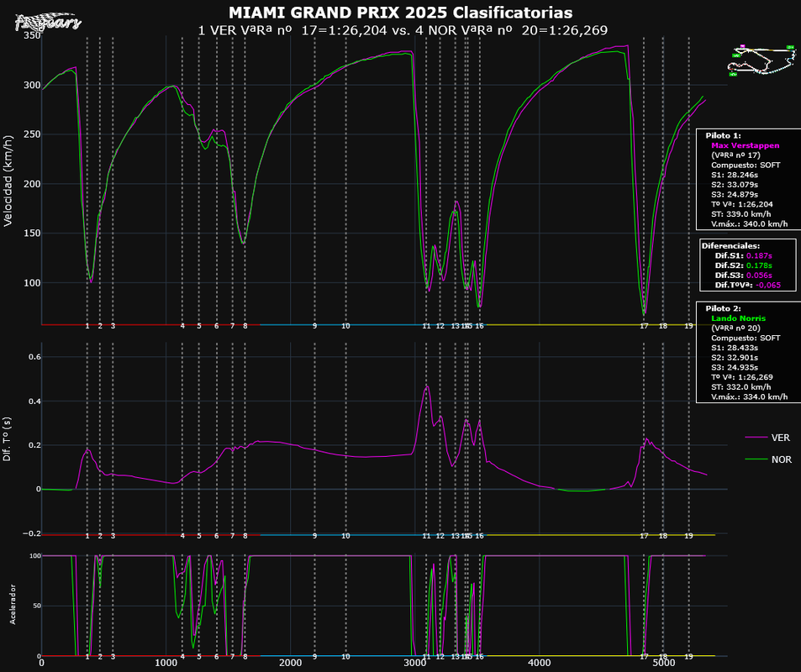
Task: Click Verstappen's lap time 'Tº Vª: 1:26,204'
Action: [741, 204]
